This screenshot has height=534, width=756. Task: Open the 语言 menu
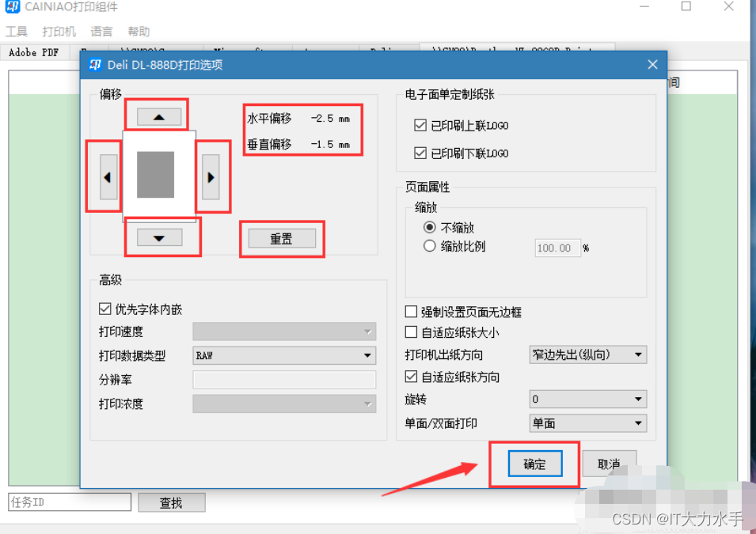click(101, 32)
